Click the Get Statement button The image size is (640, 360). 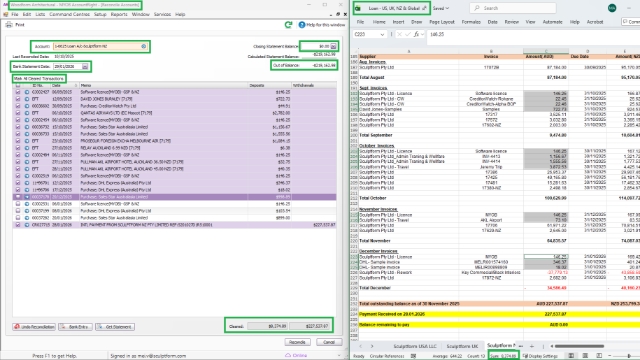point(115,327)
